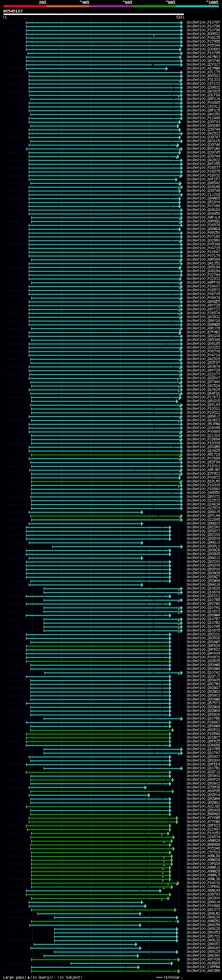222x980 pixels.
Task: Click the red ~20% identity scale segment
Action: (25, 6)
